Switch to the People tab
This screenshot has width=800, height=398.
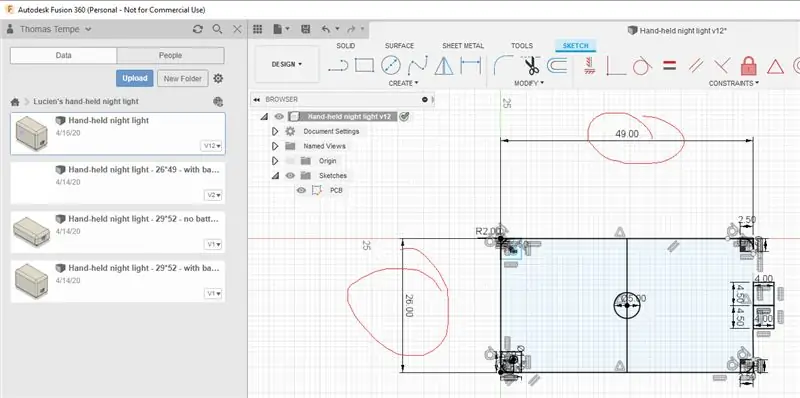(170, 55)
